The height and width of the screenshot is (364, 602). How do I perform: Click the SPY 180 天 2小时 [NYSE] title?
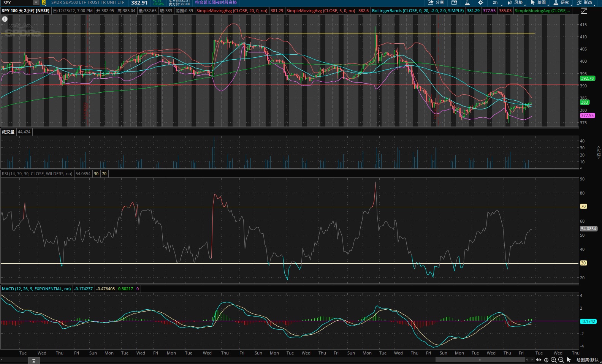tap(25, 11)
